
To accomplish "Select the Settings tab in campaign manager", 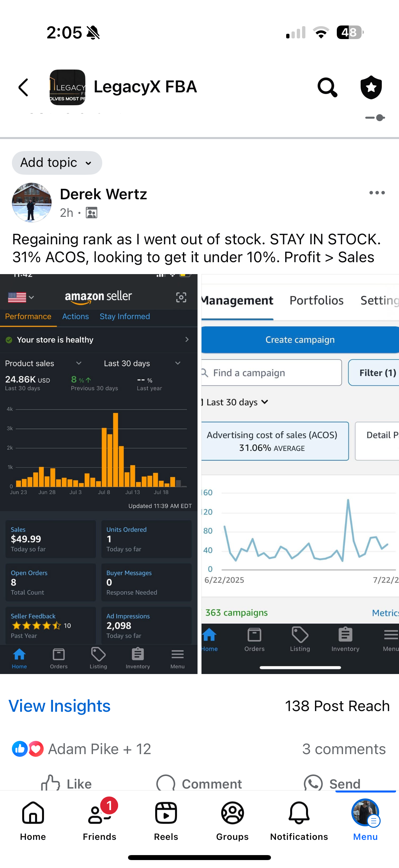I will coord(379,301).
